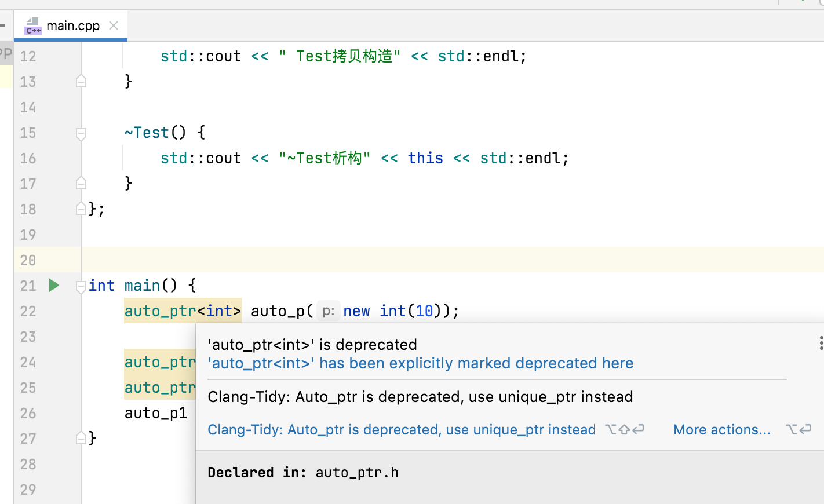The height and width of the screenshot is (504, 824).
Task: Open More actions... in the tooltip
Action: 722,430
